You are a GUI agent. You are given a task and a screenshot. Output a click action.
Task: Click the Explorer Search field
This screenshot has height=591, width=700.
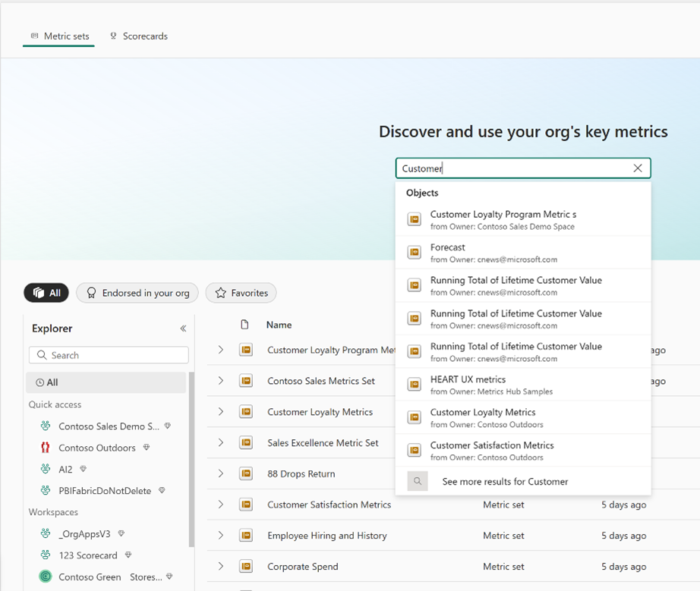coord(109,355)
